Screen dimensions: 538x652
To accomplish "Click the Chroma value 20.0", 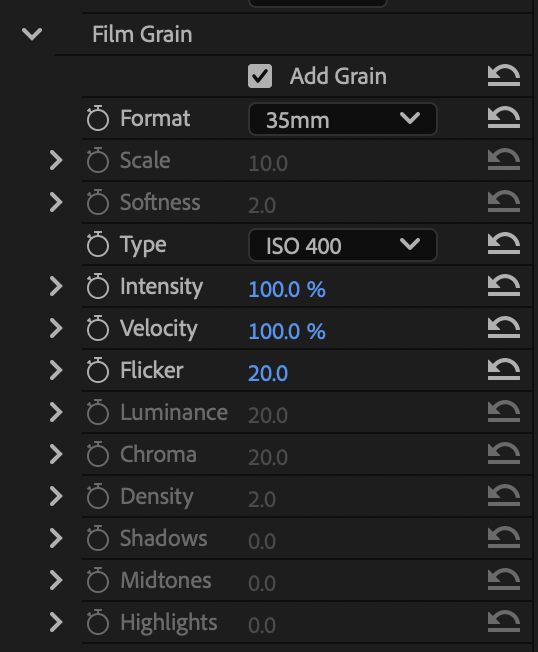I will (x=268, y=457).
